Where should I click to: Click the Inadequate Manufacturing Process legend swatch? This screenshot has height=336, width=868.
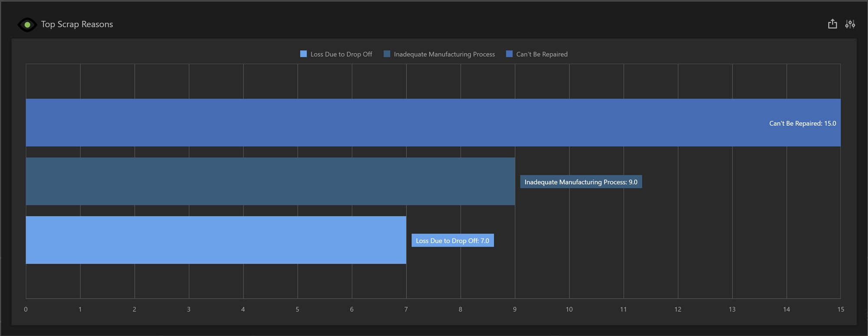pos(387,54)
